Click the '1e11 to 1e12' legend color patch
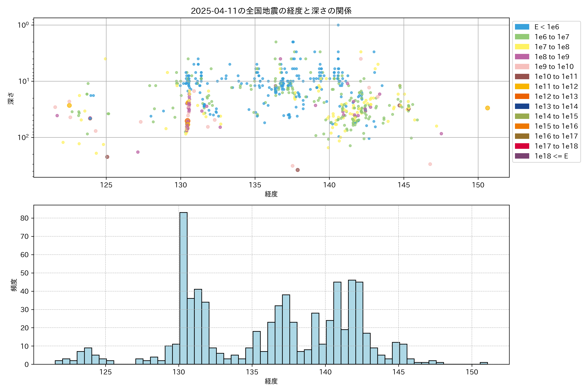Image resolution: width=588 pixels, height=392 pixels. tap(522, 87)
